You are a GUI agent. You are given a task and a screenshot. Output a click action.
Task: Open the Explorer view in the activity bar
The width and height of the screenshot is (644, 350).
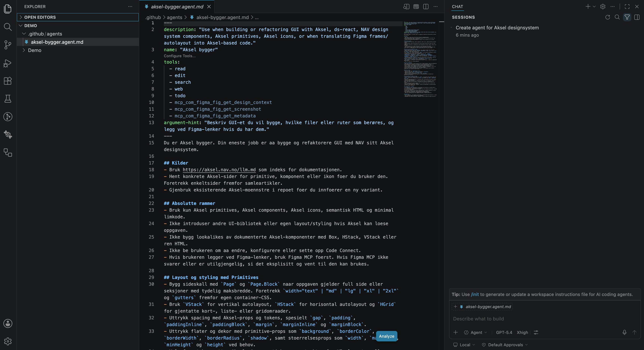pyautogui.click(x=8, y=9)
